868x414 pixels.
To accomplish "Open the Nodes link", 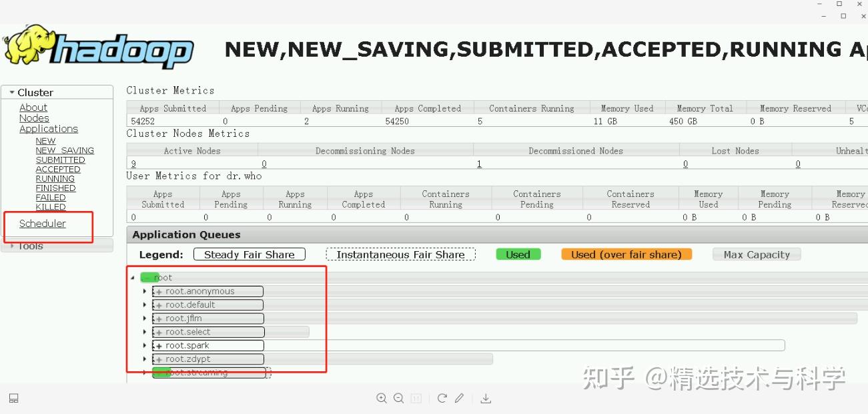I will click(x=34, y=118).
